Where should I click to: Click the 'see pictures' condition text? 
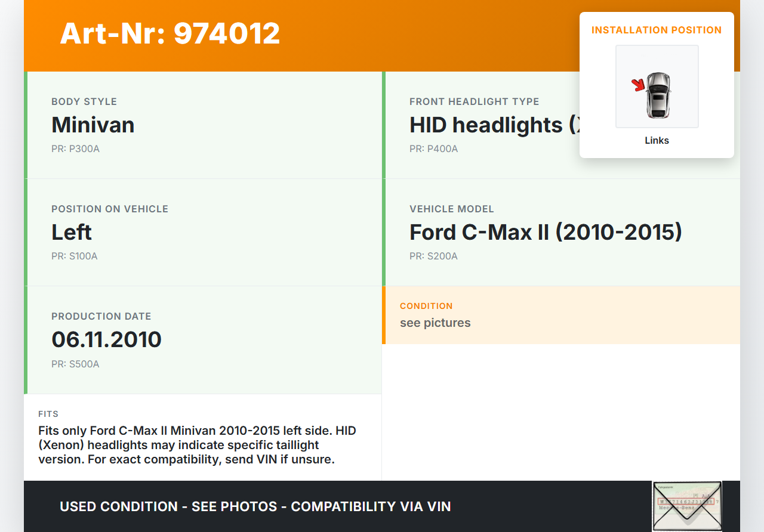435,323
